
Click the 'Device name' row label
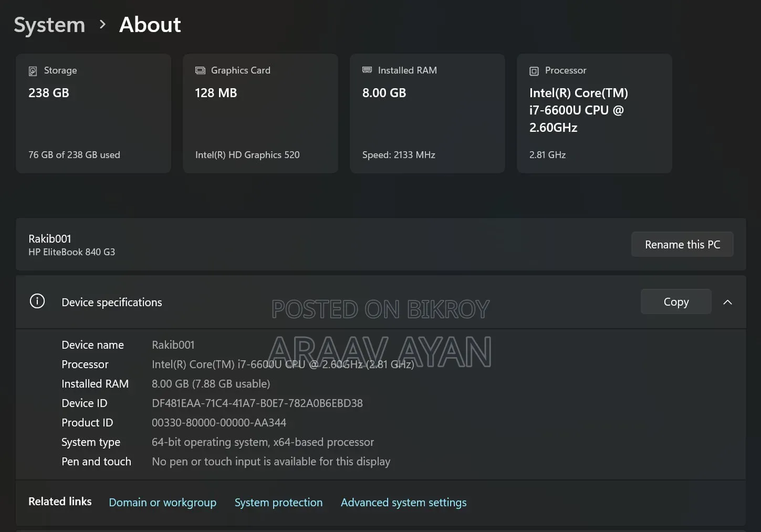(92, 345)
